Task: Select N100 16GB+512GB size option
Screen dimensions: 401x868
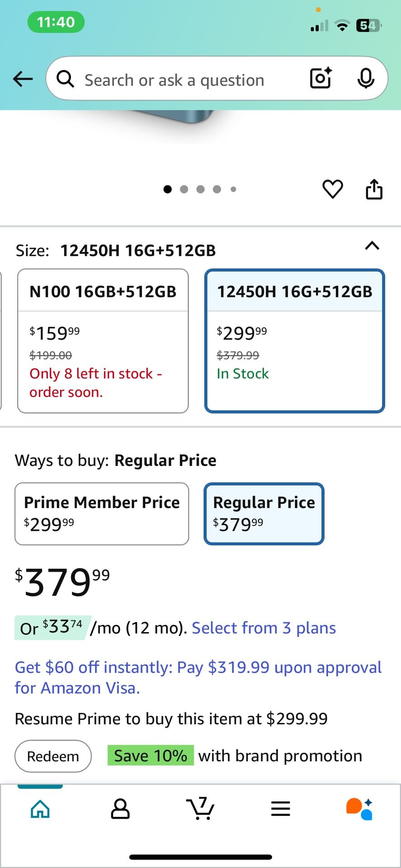Action: tap(103, 341)
